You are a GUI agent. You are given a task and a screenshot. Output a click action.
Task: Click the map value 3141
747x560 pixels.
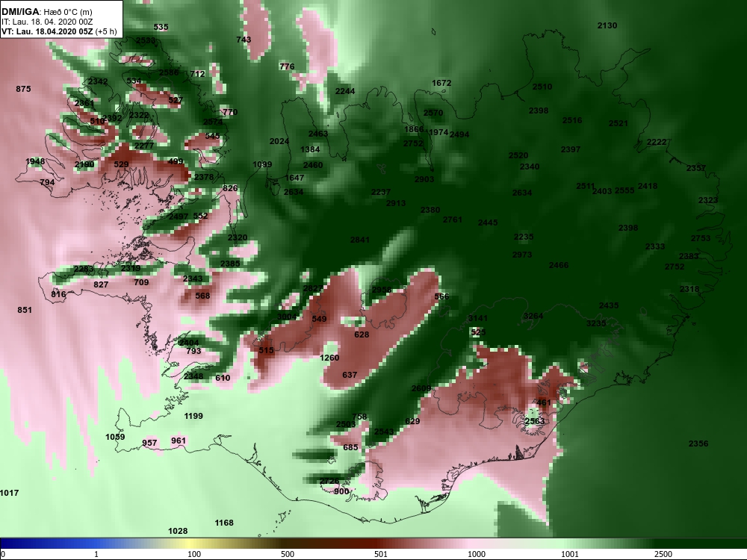click(478, 319)
